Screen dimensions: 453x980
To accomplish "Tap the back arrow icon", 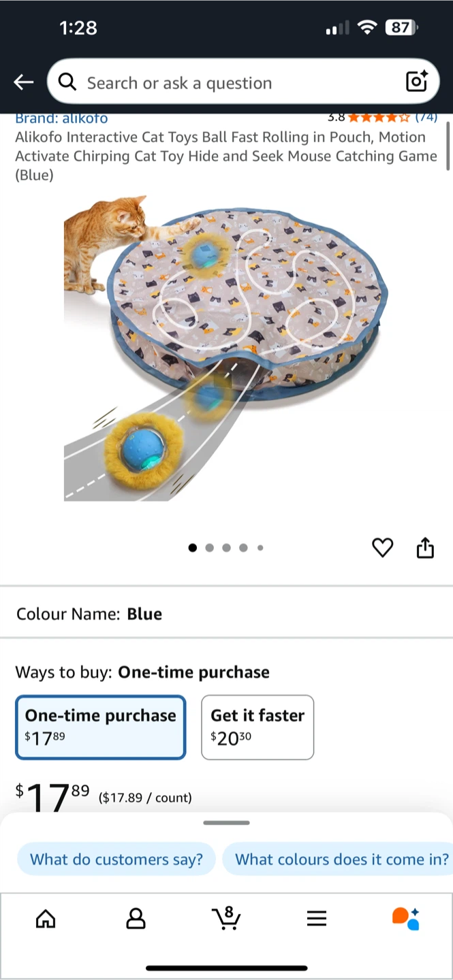I will [23, 82].
